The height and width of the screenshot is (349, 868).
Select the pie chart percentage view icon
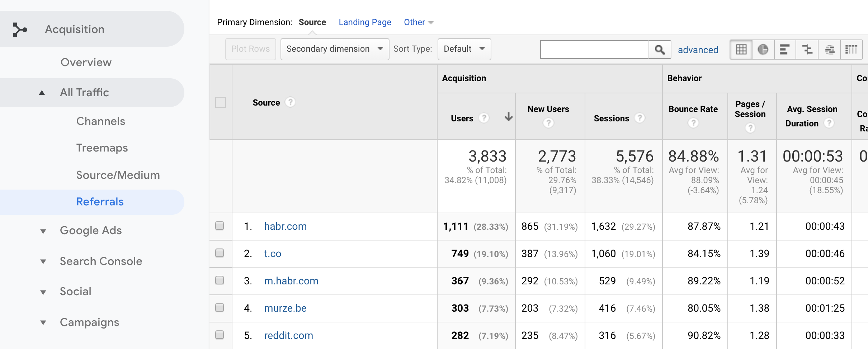pos(763,49)
